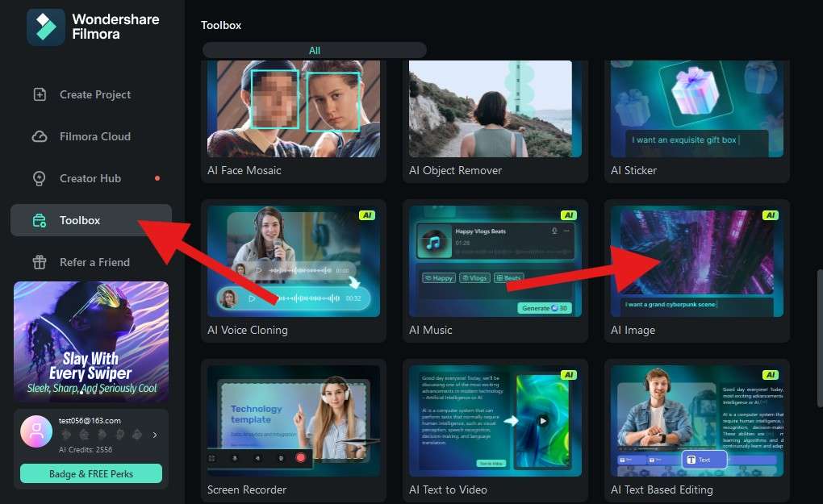
Task: Open the AI Voice Cloning tool
Action: (x=294, y=271)
